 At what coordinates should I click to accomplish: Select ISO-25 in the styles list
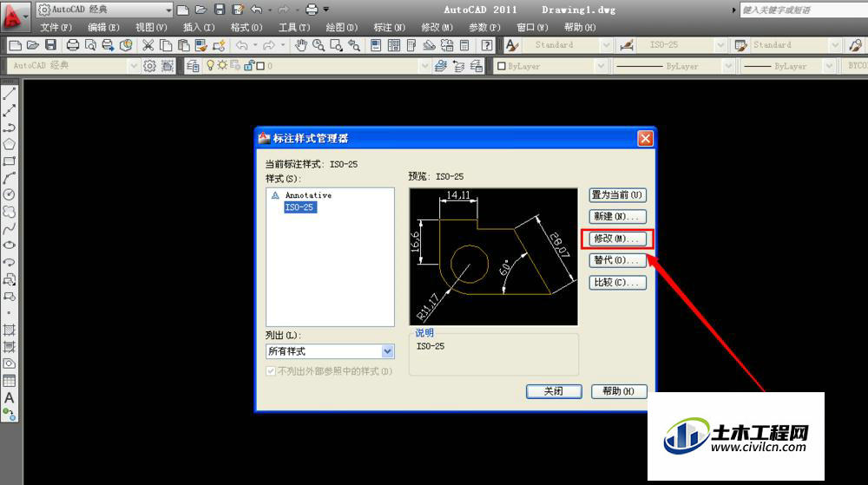pos(299,206)
